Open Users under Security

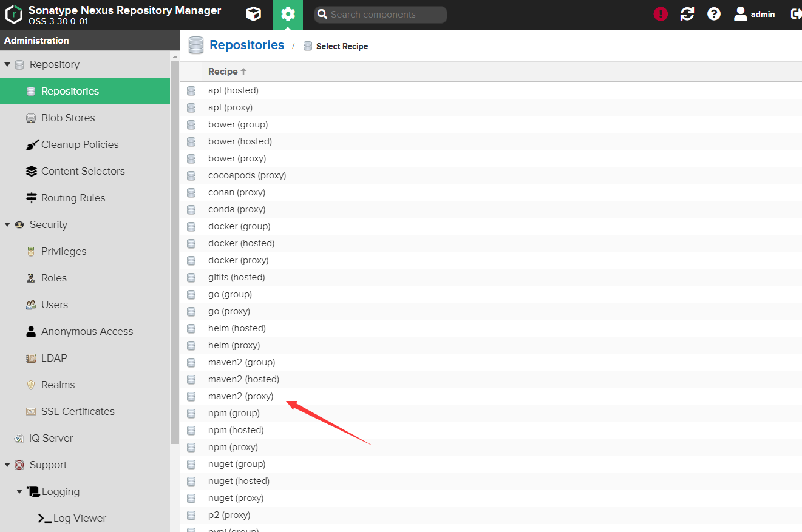(x=85, y=305)
